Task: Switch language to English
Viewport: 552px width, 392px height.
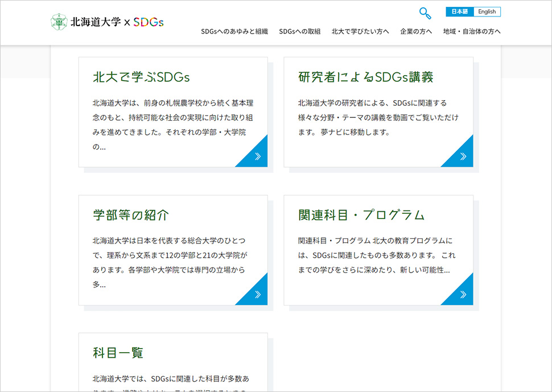Action: (487, 11)
